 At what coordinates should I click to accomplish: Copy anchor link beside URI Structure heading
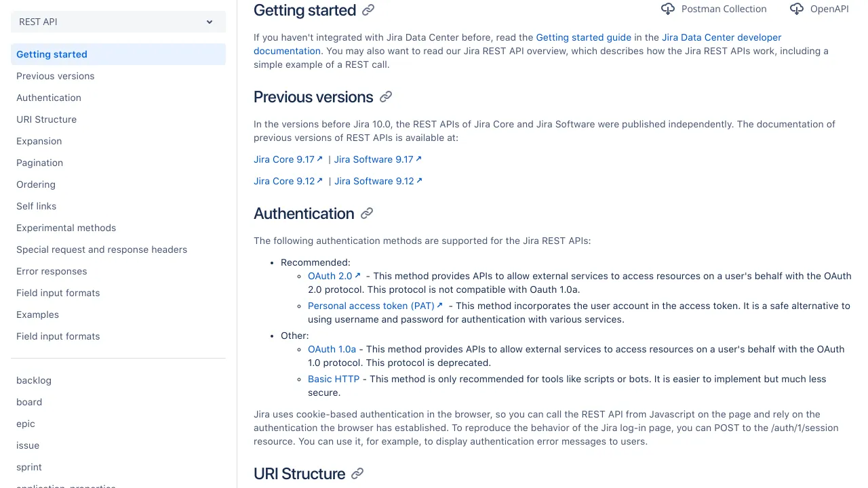pos(357,474)
